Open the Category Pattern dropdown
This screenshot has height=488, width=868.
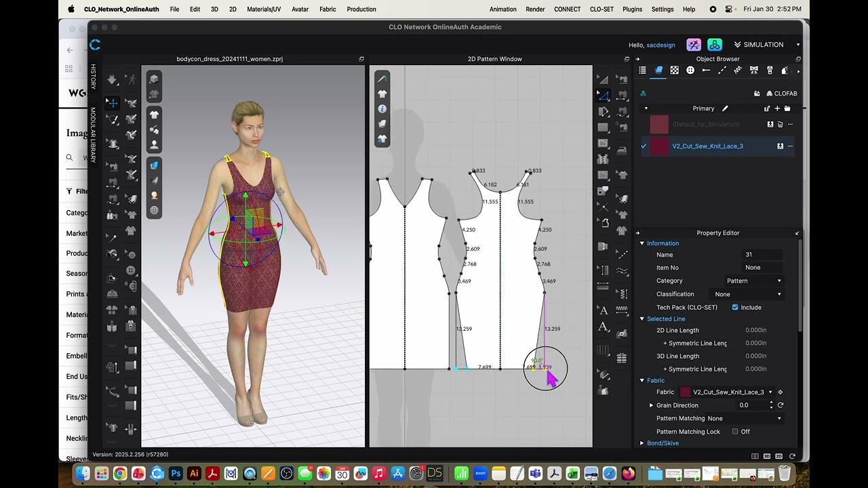point(753,281)
